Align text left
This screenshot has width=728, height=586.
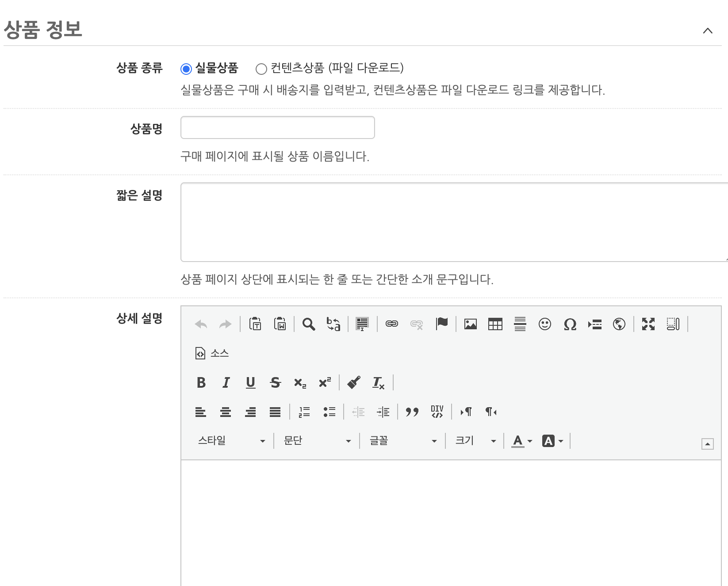pos(201,412)
